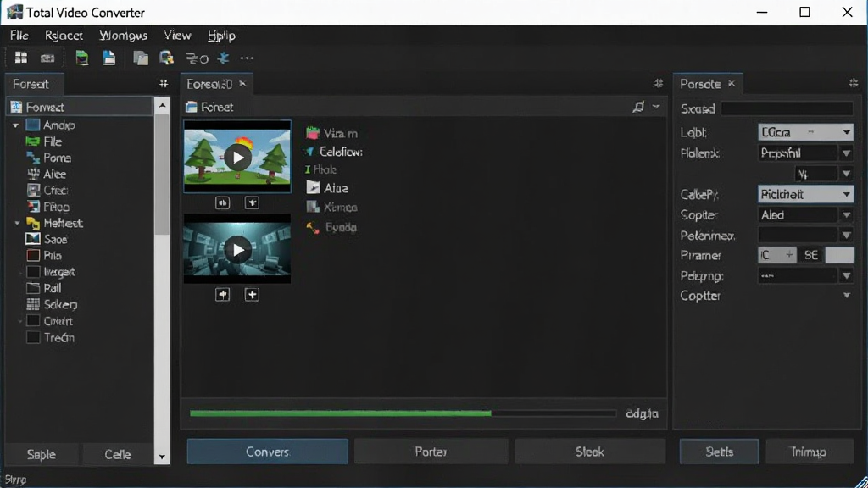Open the Poterimex dropdown
The image size is (868, 488).
(x=805, y=236)
